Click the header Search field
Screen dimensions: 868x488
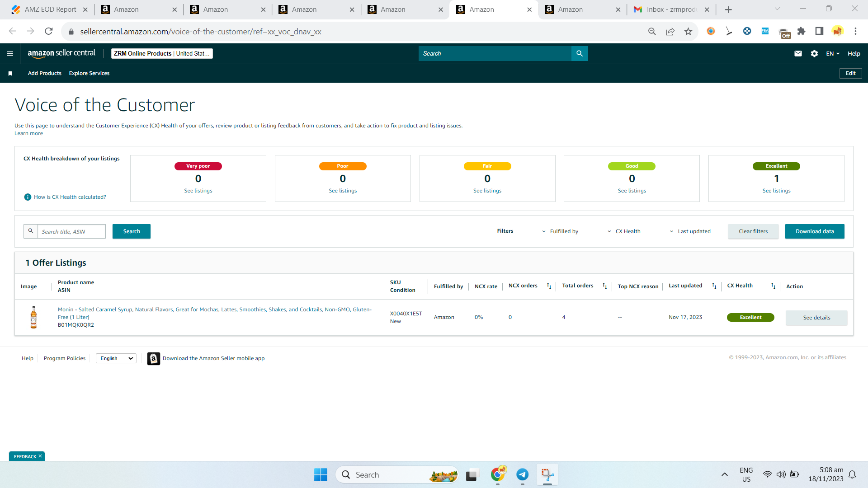tap(495, 53)
